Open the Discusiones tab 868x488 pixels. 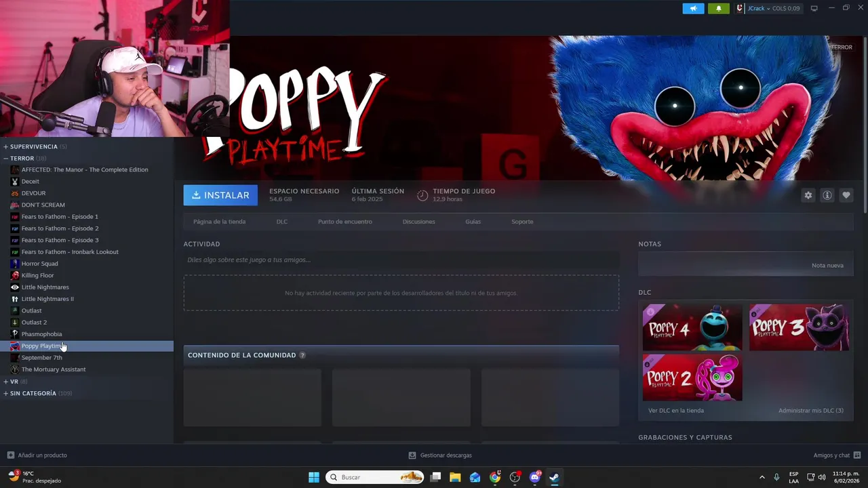[x=419, y=222]
